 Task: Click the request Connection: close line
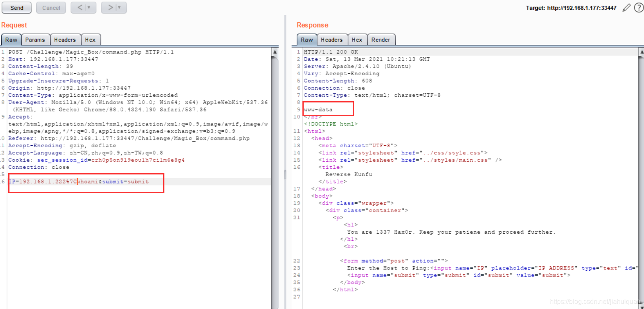pyautogui.click(x=39, y=167)
